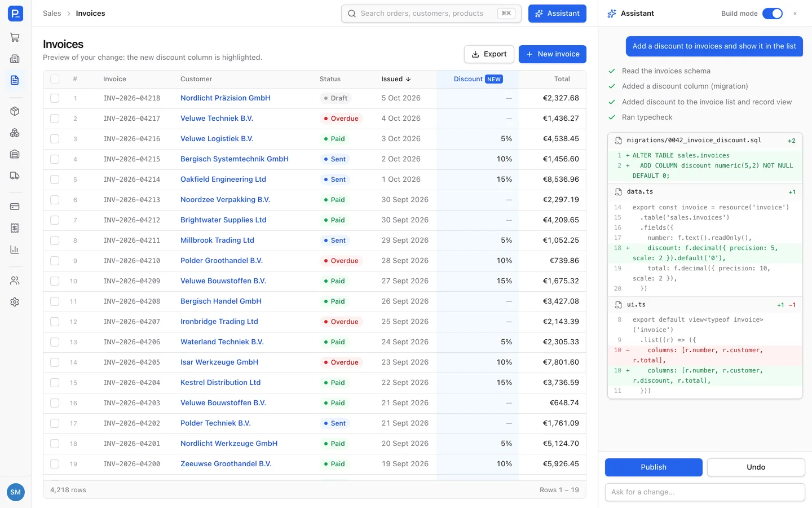Open the package box section in sidebar
The width and height of the screenshot is (812, 508).
[15, 111]
